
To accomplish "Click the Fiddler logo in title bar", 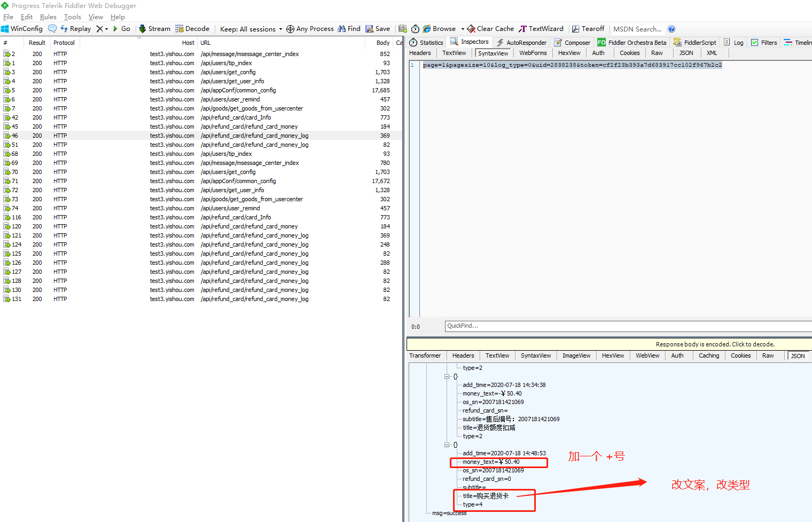I will coord(5,5).
